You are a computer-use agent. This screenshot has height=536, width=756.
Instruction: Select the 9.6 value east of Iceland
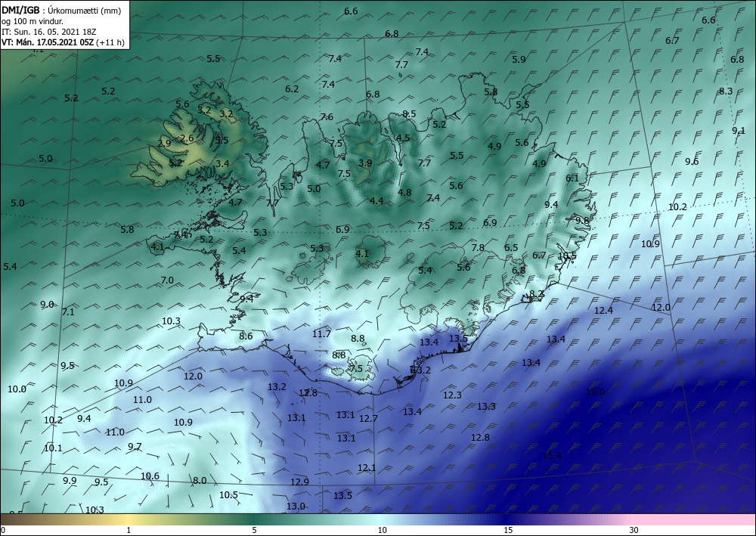(x=692, y=162)
